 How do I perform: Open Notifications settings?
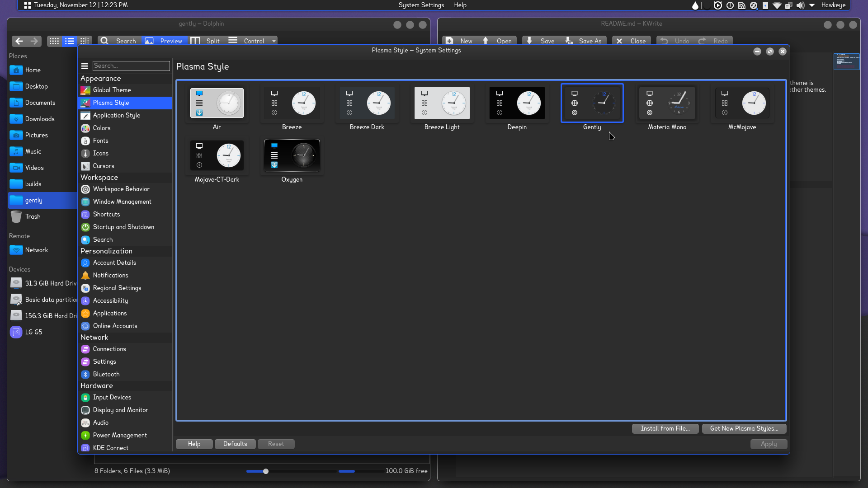125,275
